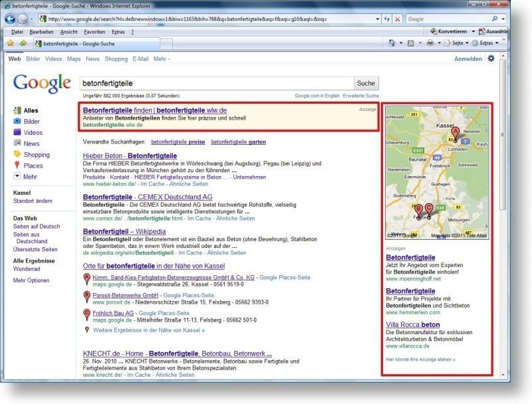This screenshot has height=404, width=532.
Task: Click Add to Favorites star-plus icon
Action: pyautogui.click(x=23, y=43)
